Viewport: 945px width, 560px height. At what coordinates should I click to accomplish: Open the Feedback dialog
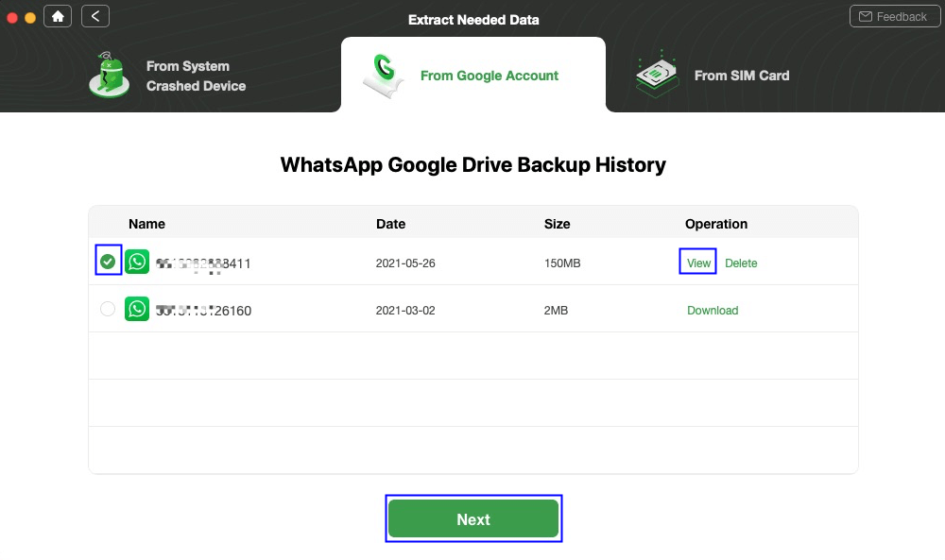click(x=894, y=15)
